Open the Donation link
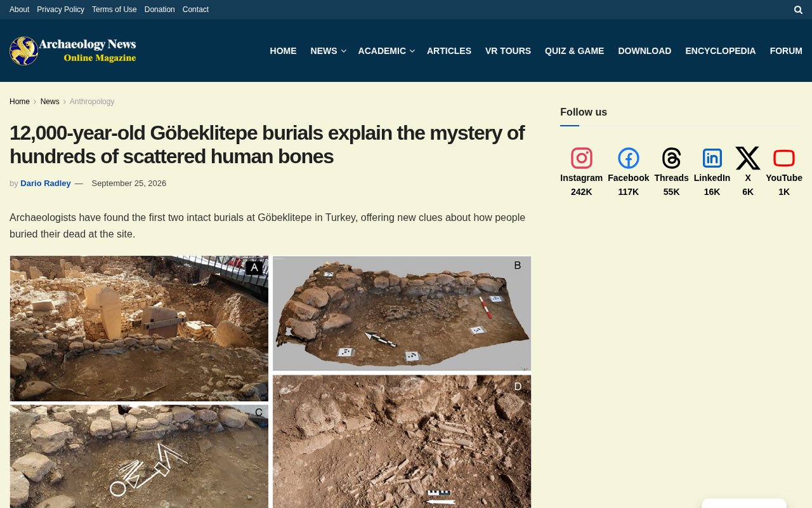 click(x=160, y=10)
